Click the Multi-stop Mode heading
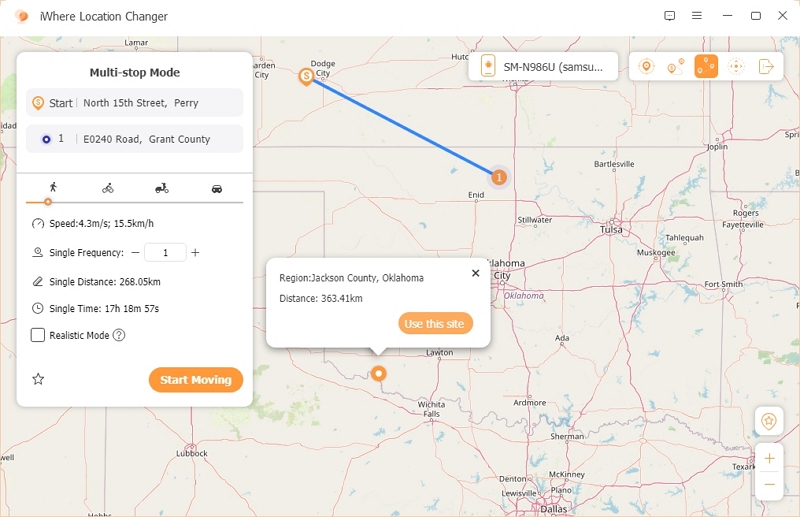This screenshot has width=800, height=517. click(x=135, y=72)
